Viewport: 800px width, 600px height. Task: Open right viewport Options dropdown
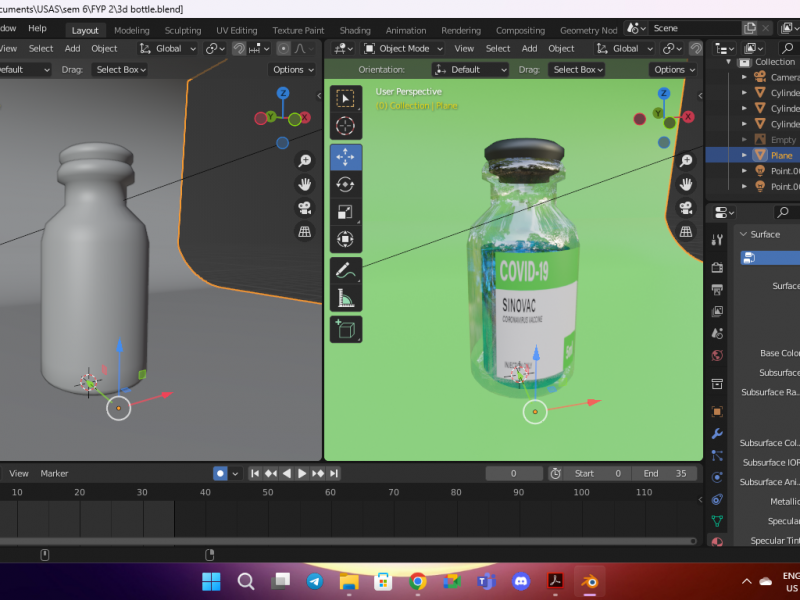point(674,70)
